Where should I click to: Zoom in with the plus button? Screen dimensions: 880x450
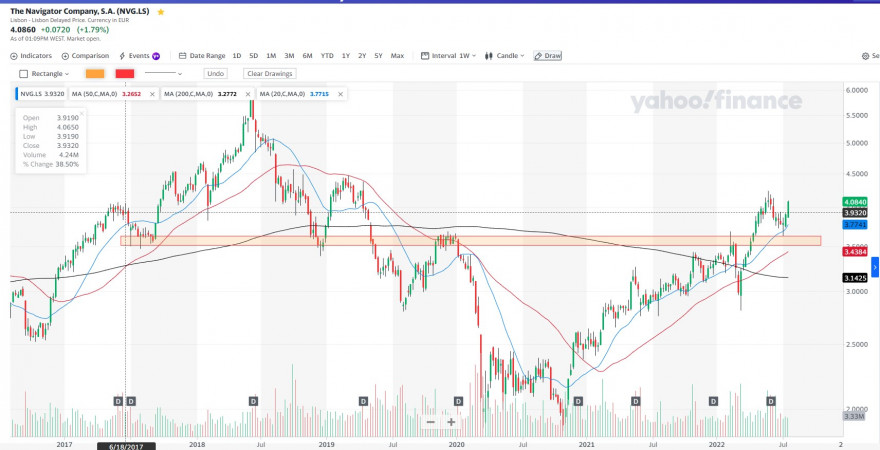coord(451,423)
